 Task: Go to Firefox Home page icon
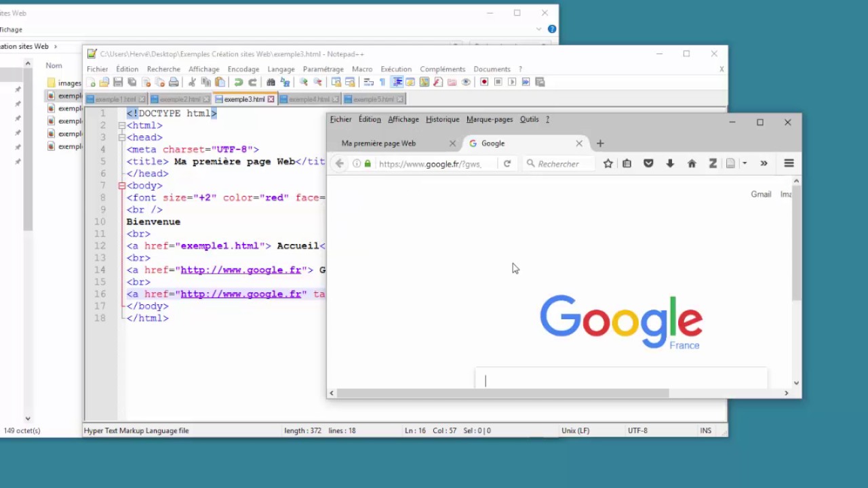(x=692, y=163)
